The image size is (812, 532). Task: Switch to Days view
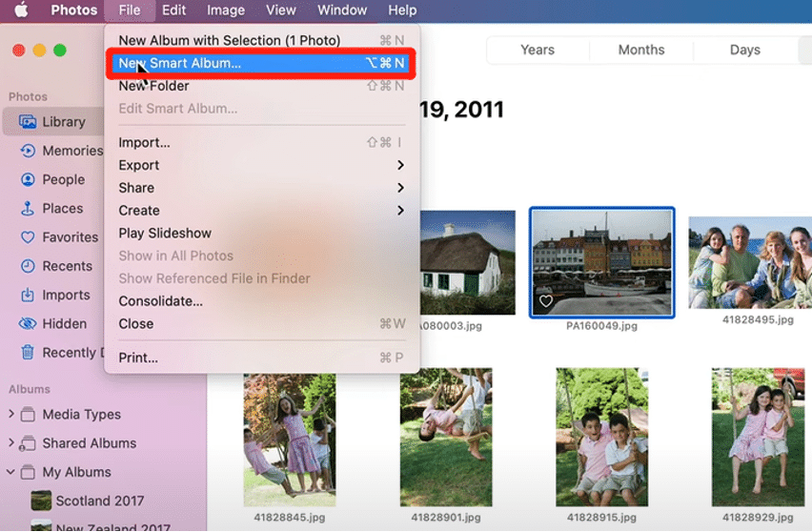click(x=744, y=50)
